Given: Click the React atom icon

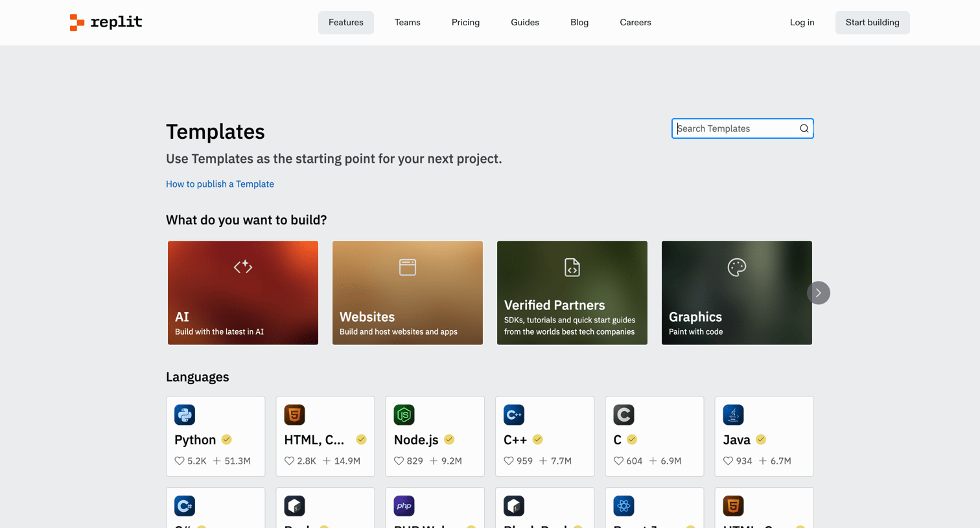Looking at the screenshot, I should point(624,505).
